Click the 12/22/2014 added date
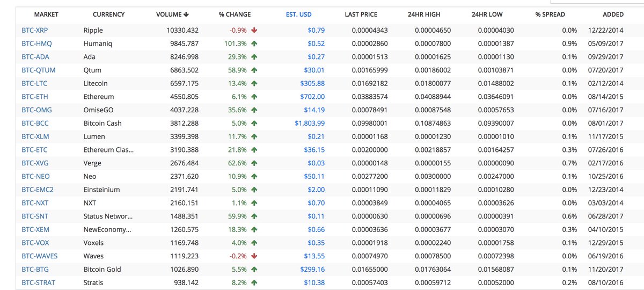This screenshot has height=290, width=644. point(606,31)
